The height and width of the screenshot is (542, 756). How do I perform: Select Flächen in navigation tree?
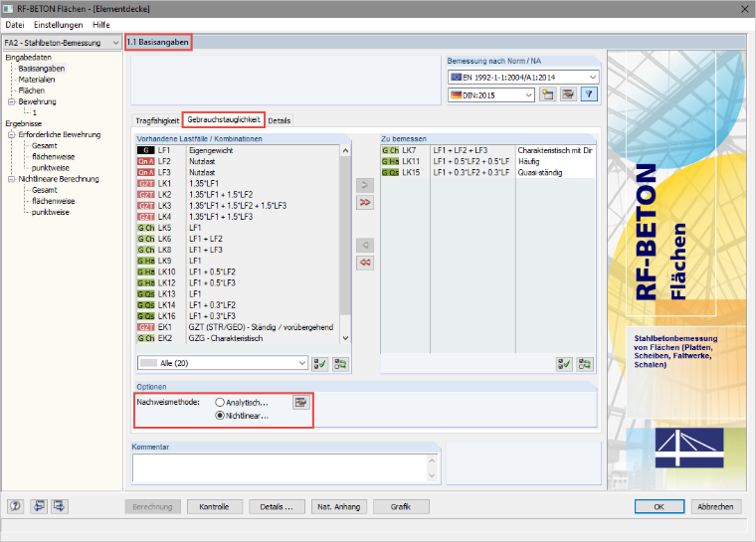point(32,90)
